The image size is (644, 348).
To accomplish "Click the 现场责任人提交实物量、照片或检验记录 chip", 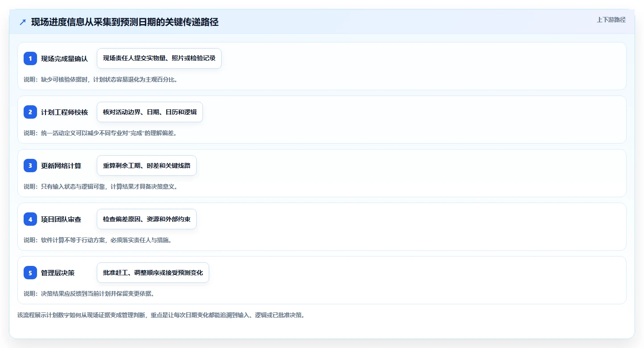I will (159, 58).
